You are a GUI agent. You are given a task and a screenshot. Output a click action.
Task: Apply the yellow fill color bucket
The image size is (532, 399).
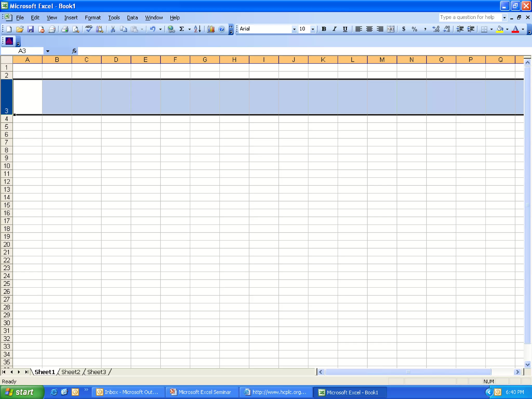(500, 29)
